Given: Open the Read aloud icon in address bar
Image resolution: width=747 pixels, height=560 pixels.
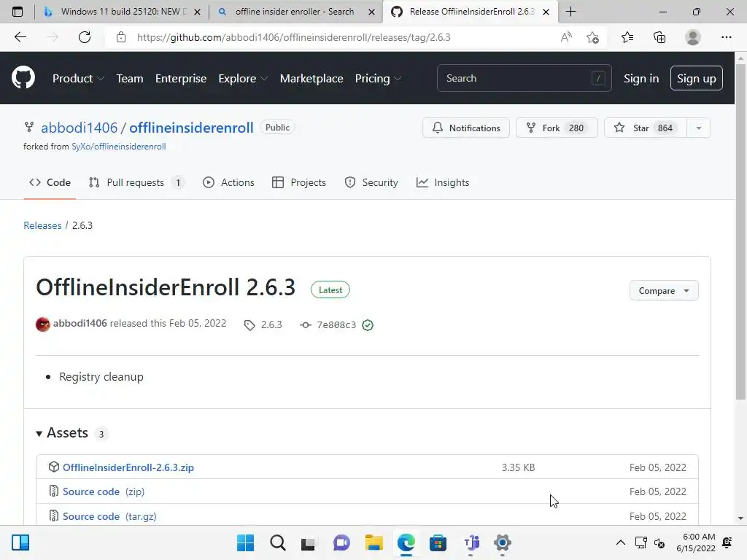Looking at the screenshot, I should (x=566, y=37).
